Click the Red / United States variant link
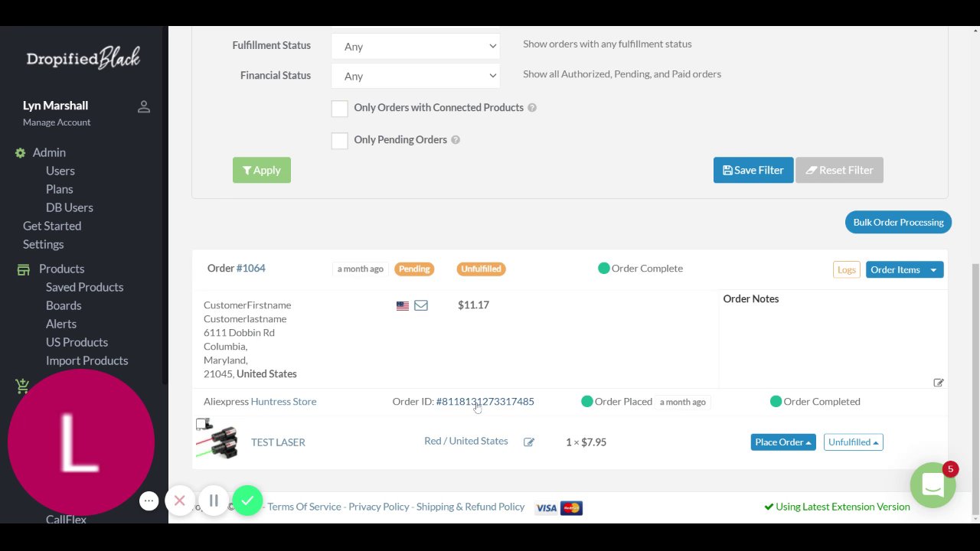980x551 pixels. 466,441
